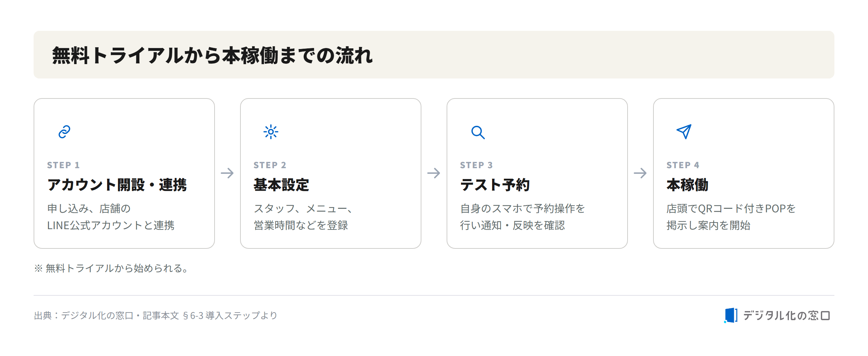The width and height of the screenshot is (868, 356).
Task: Click the arrow between Step 1 and Step 2
Action: (x=227, y=173)
